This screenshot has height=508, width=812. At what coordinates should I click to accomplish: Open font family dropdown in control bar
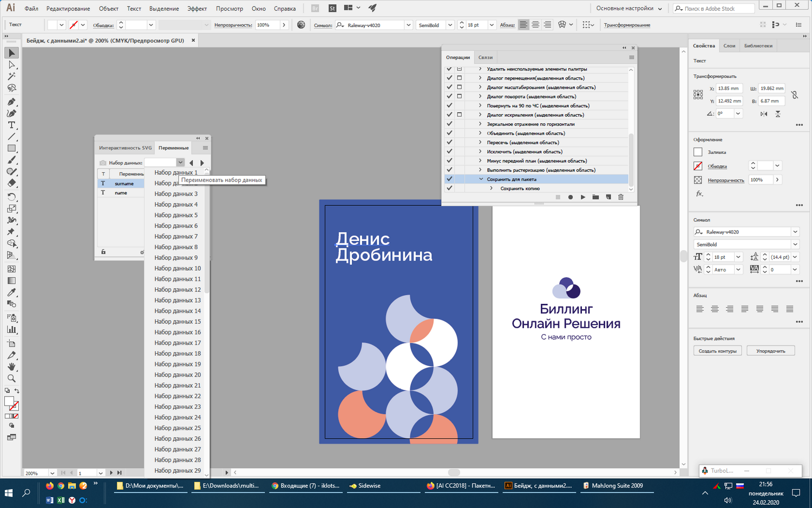pos(408,25)
